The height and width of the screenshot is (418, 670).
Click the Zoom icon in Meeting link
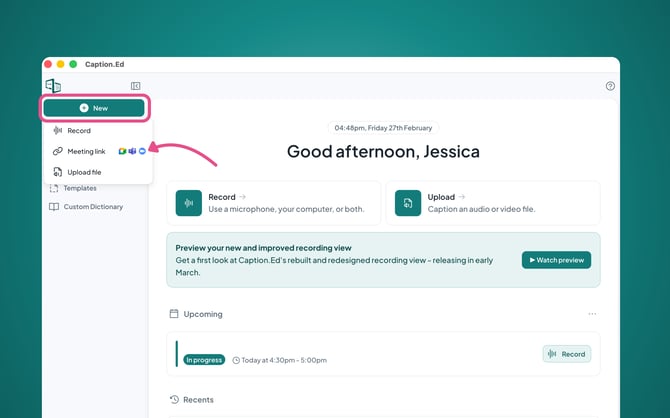[142, 151]
